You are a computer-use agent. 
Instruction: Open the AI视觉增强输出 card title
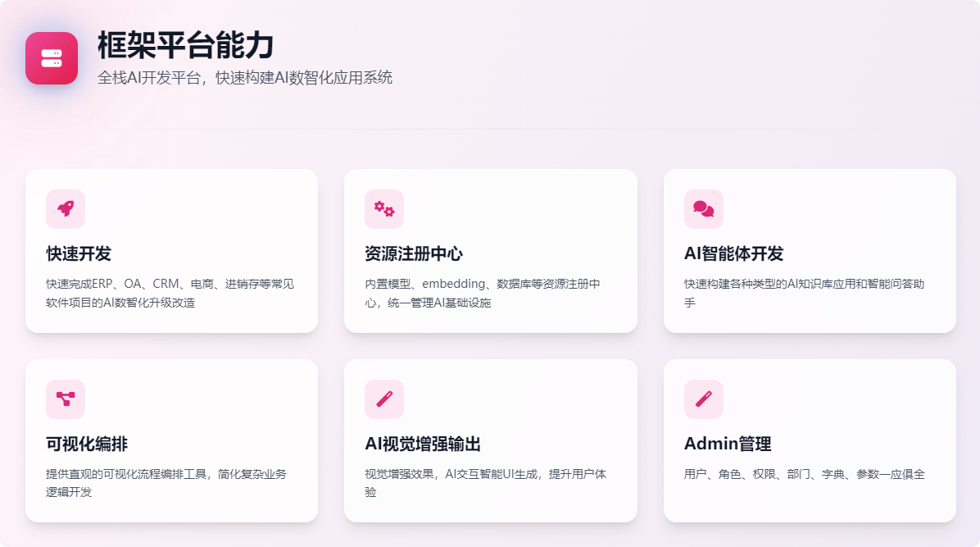point(423,444)
